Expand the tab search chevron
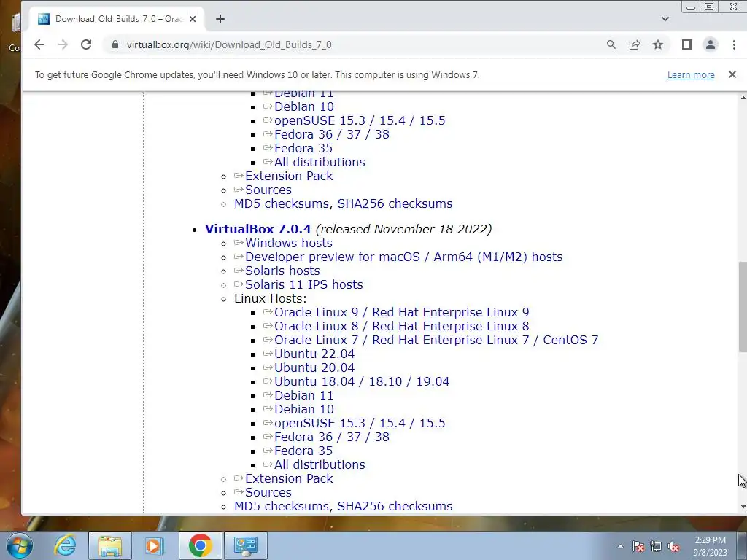Image resolution: width=747 pixels, height=560 pixels. tap(665, 19)
